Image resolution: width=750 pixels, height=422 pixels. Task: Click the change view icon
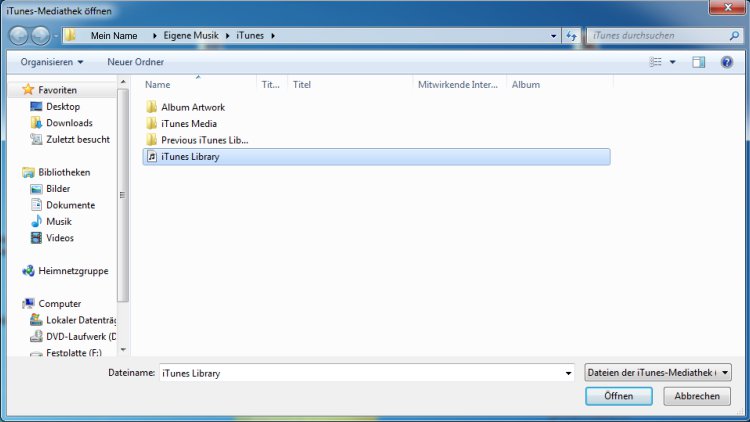[655, 62]
